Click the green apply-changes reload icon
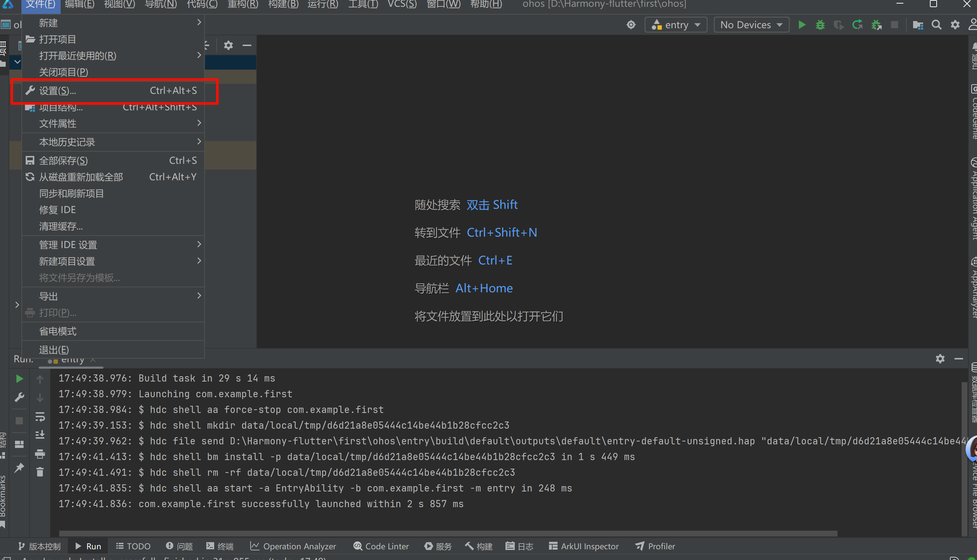 (x=857, y=25)
